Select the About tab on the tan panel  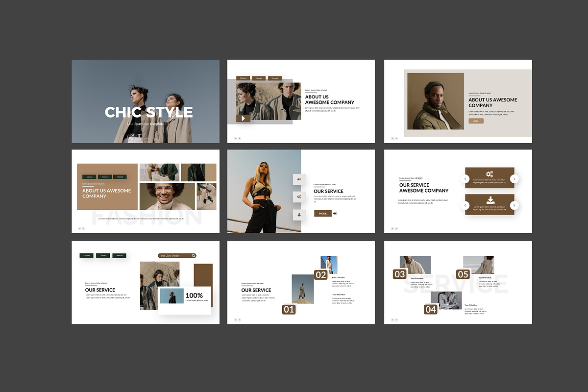tap(89, 177)
